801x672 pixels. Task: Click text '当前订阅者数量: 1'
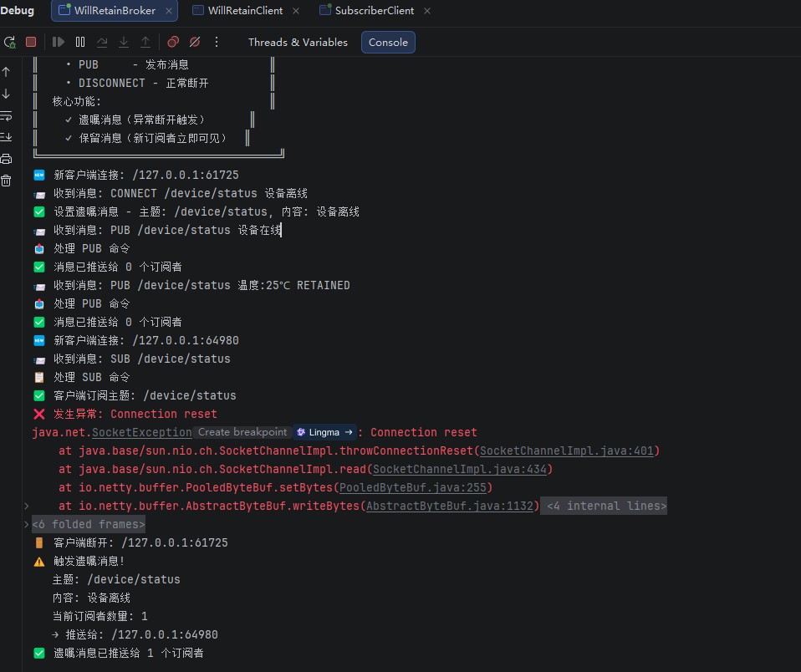pyautogui.click(x=100, y=616)
